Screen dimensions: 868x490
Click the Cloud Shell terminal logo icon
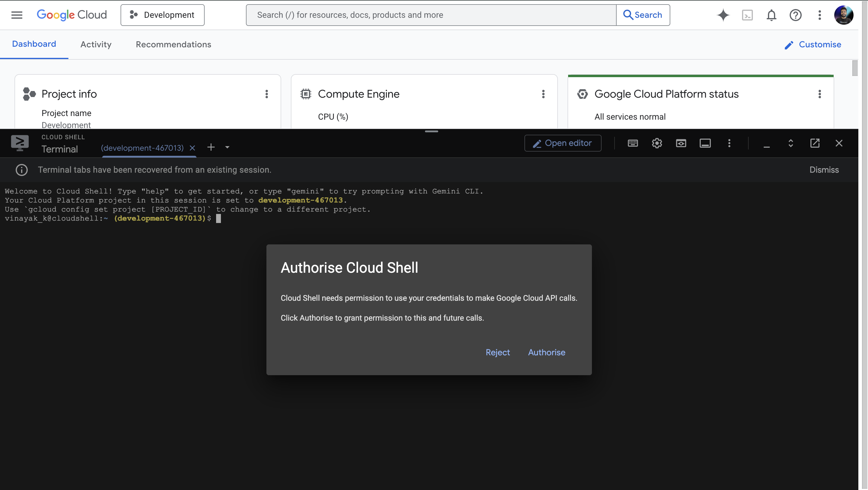coord(20,143)
